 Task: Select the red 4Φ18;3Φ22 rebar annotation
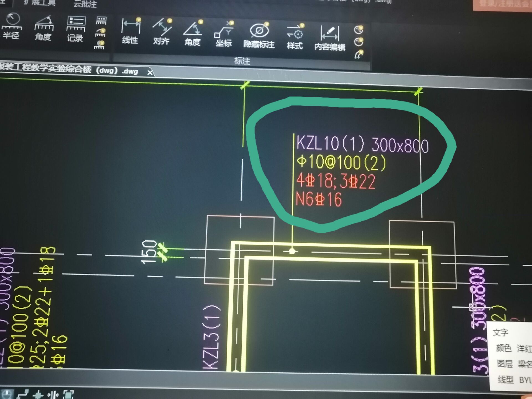tap(336, 181)
